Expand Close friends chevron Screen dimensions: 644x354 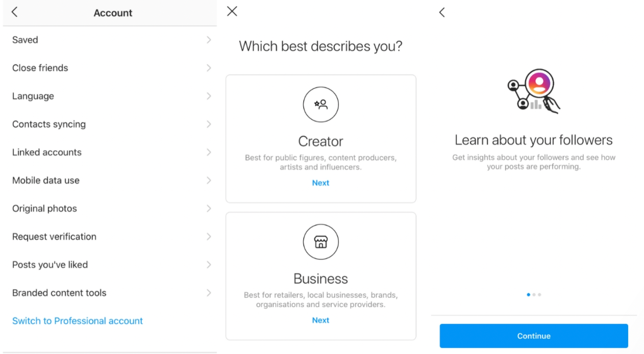tap(209, 68)
